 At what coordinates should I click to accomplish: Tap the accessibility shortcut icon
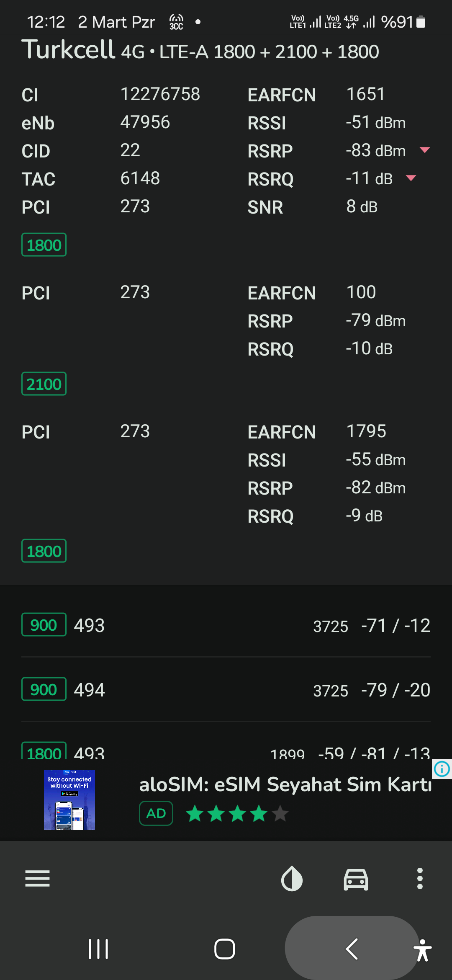(x=423, y=950)
